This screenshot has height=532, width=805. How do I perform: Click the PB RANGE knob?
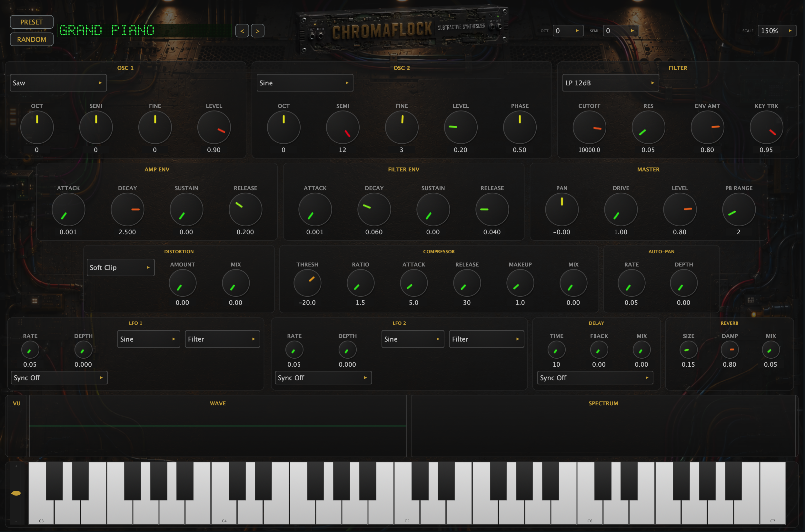click(739, 210)
